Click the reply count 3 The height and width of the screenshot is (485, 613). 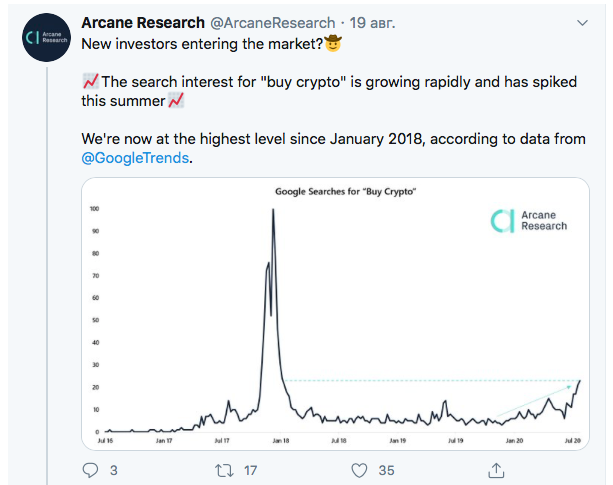[x=113, y=469]
